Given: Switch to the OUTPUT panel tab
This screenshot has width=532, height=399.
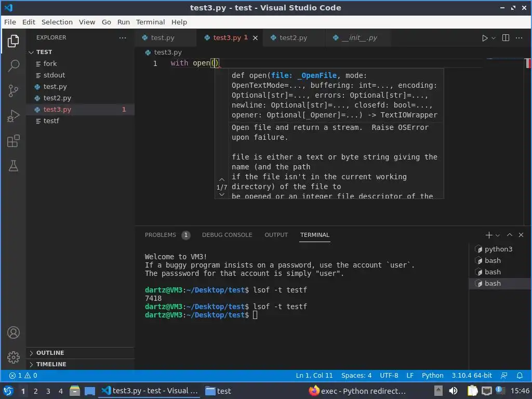Looking at the screenshot, I should (276, 235).
